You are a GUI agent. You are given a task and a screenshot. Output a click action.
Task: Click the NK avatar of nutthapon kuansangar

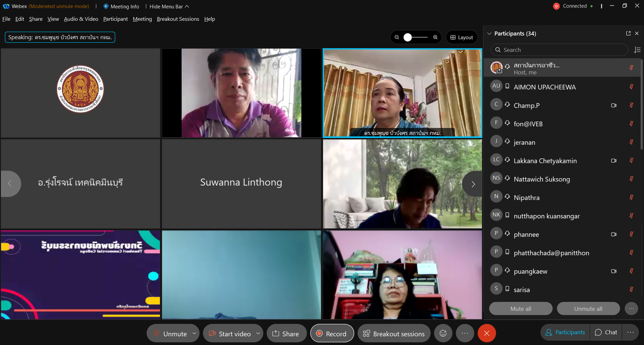[496, 215]
